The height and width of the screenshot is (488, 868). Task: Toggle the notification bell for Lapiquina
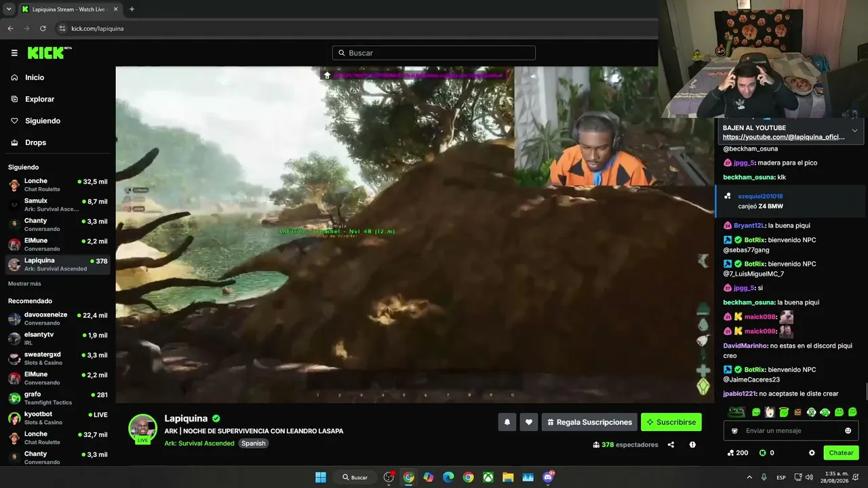click(x=507, y=422)
